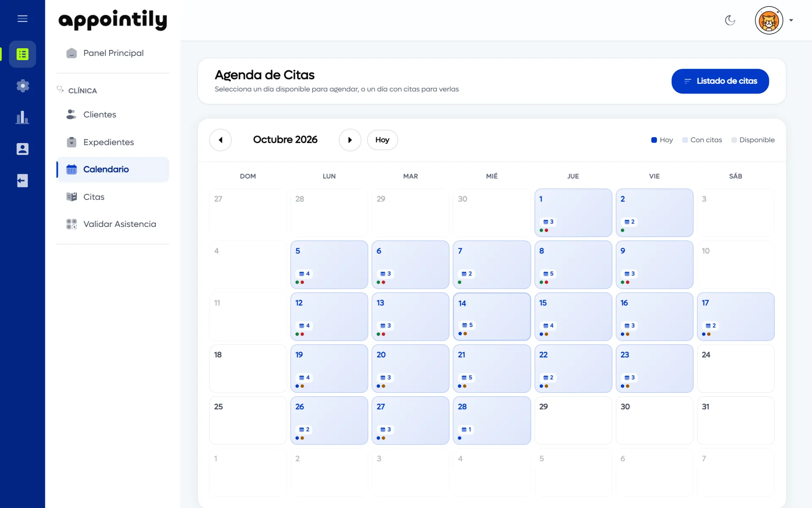Click the logout arrow icon in the rail
The height and width of the screenshot is (508, 812).
[x=22, y=181]
